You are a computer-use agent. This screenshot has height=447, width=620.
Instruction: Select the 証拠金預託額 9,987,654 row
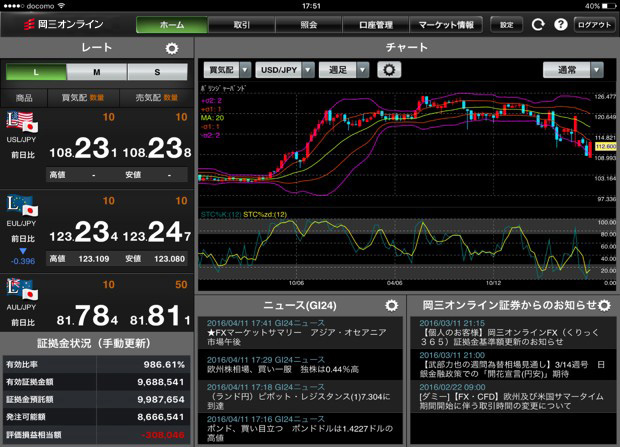96,400
